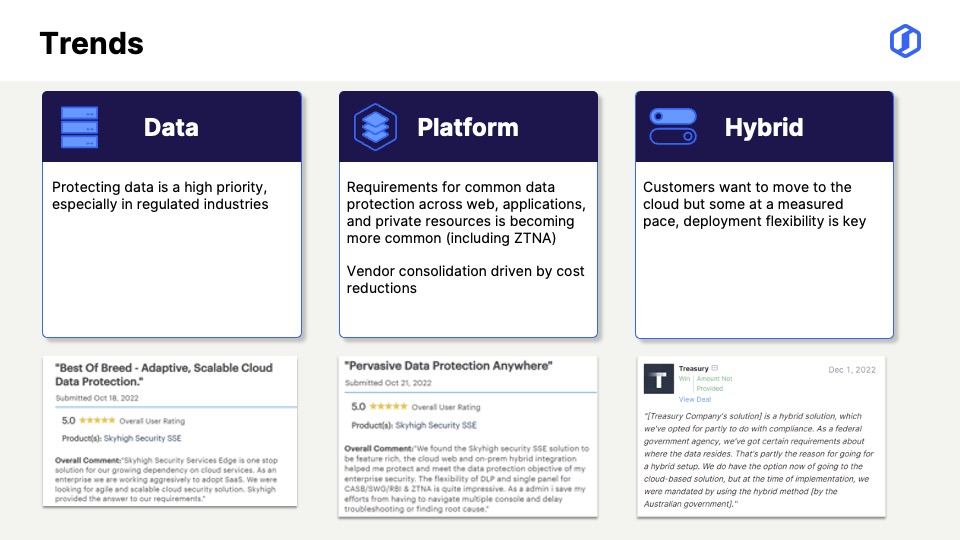Click the "Pervasive Data Protection Anywhere" review heading

(448, 366)
